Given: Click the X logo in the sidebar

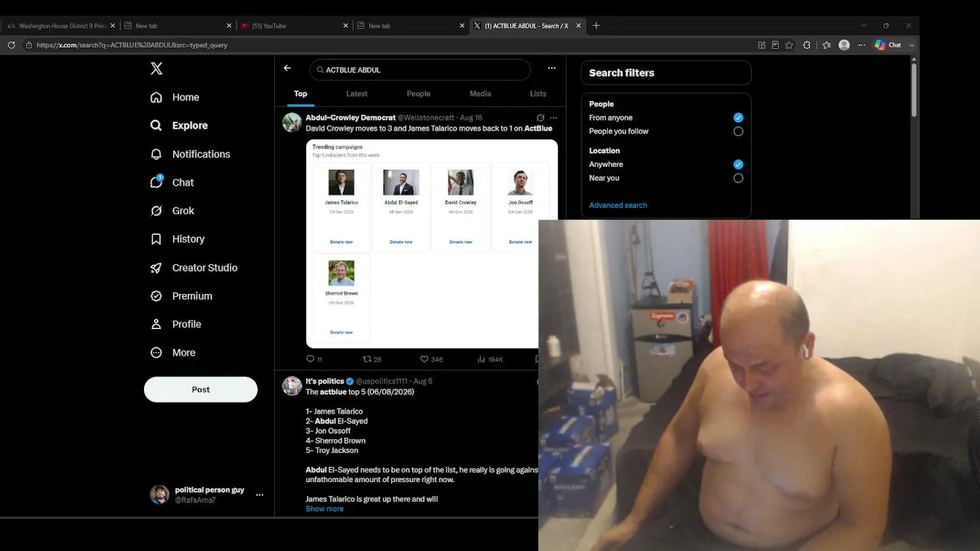Looking at the screenshot, I should [156, 69].
